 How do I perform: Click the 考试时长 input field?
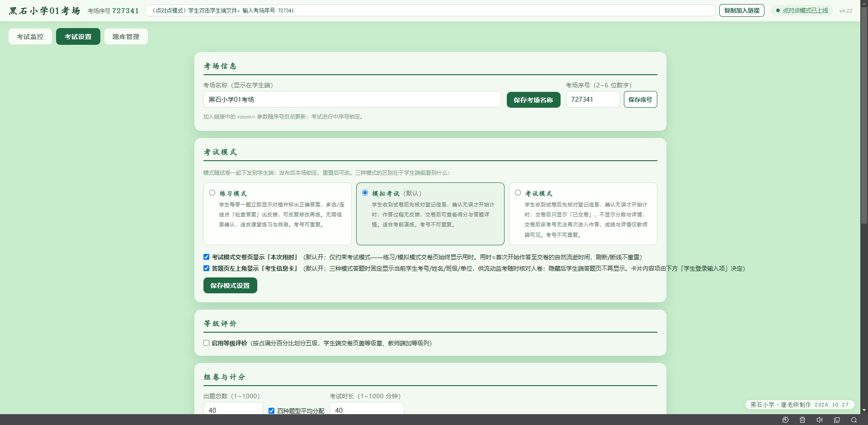point(367,409)
